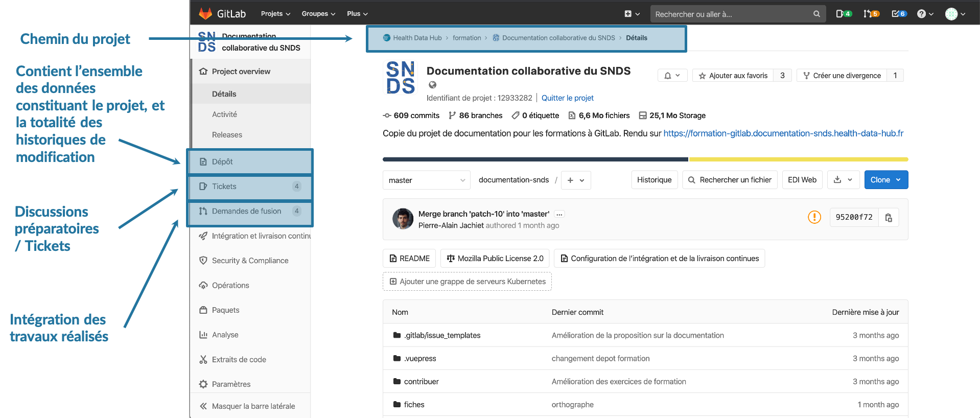This screenshot has height=418, width=980.
Task: Expand the master branch selector
Action: (426, 180)
